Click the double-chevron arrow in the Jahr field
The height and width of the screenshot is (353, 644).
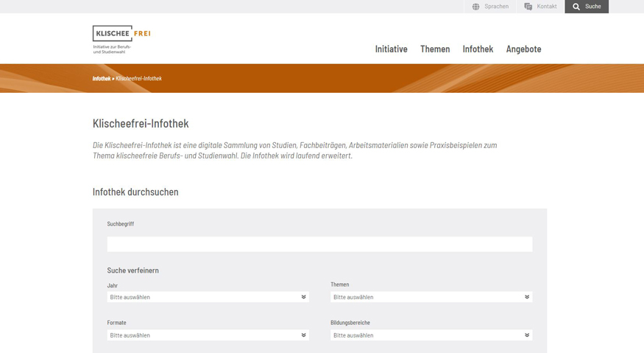[303, 297]
